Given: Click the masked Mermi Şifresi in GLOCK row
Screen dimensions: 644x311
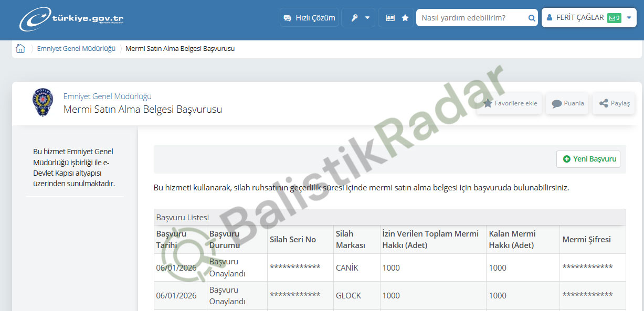Looking at the screenshot, I should 587,295.
